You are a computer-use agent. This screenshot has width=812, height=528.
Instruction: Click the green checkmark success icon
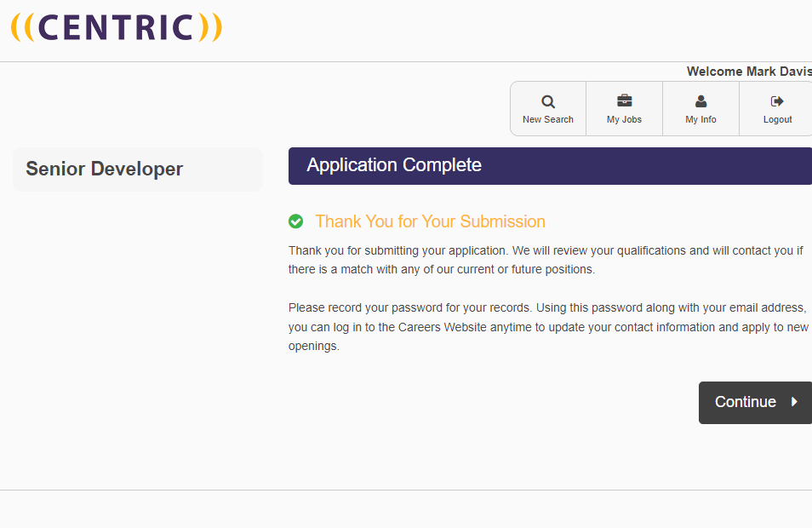(296, 221)
